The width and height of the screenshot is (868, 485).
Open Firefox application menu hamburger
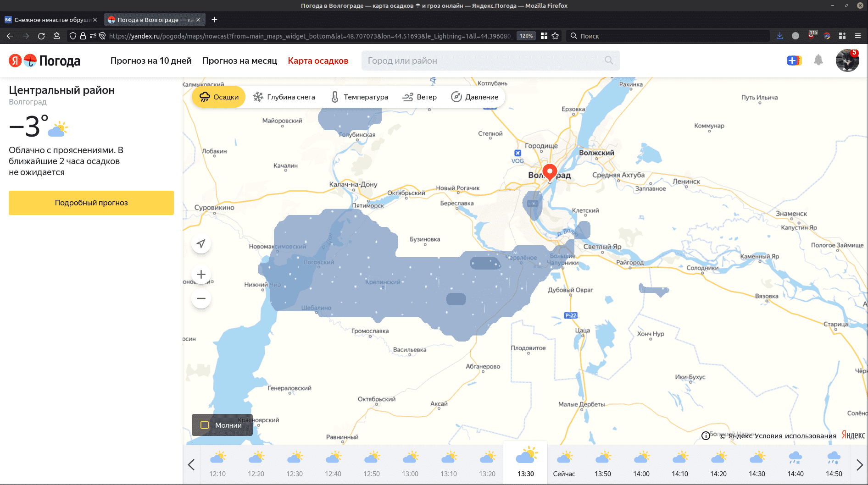[857, 36]
